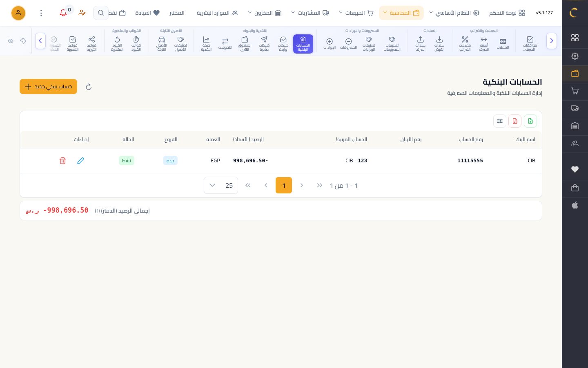
Task: Delete the CIB bank account row
Action: pyautogui.click(x=62, y=161)
